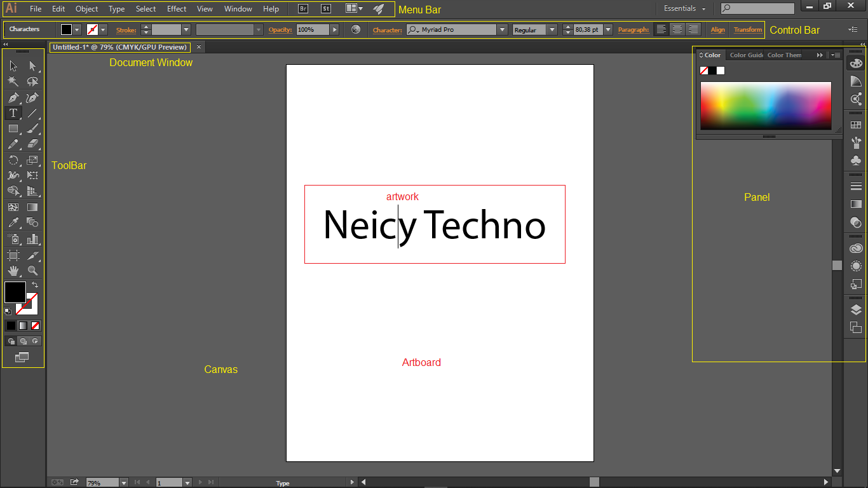Enable Draw Behind mode
Screen dimensions: 868x488
tap(23, 341)
